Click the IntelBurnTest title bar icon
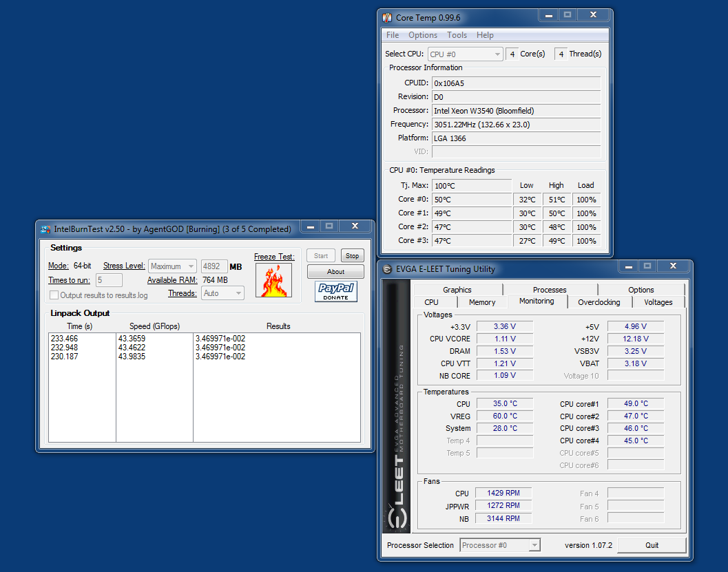 [45, 229]
